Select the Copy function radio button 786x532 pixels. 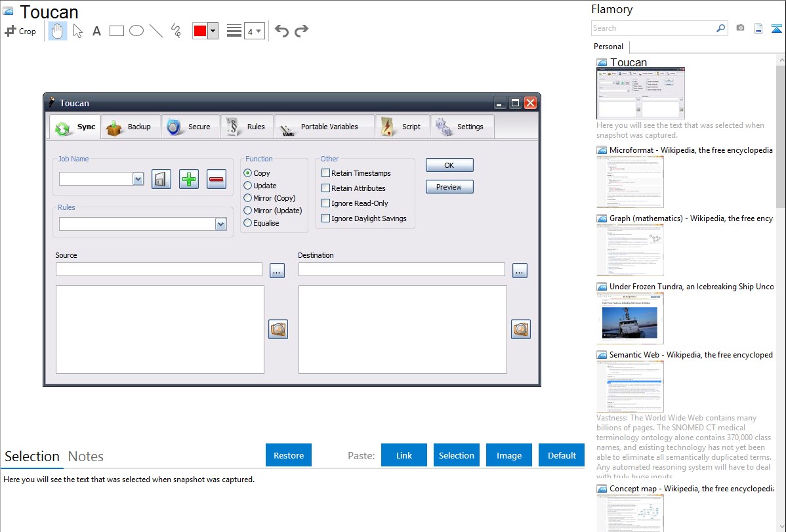tap(247, 173)
